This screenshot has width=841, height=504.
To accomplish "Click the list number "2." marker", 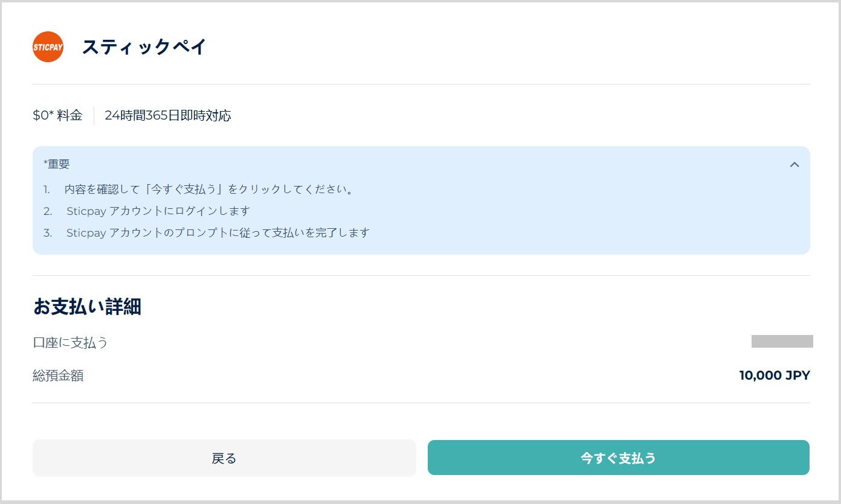I will 48,211.
